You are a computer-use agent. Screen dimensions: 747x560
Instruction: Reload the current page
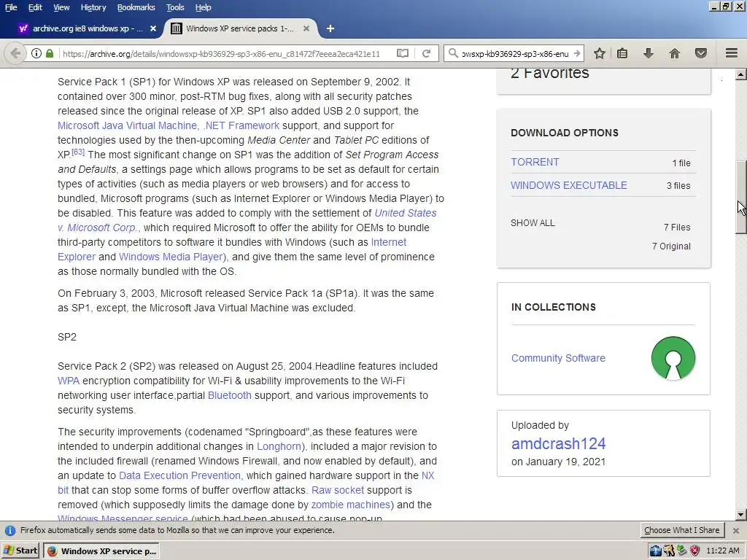426,53
